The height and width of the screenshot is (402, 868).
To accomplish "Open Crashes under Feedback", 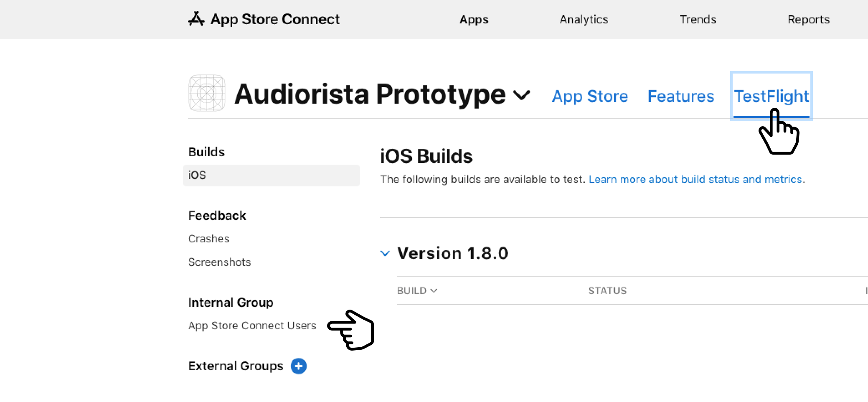I will coord(208,239).
